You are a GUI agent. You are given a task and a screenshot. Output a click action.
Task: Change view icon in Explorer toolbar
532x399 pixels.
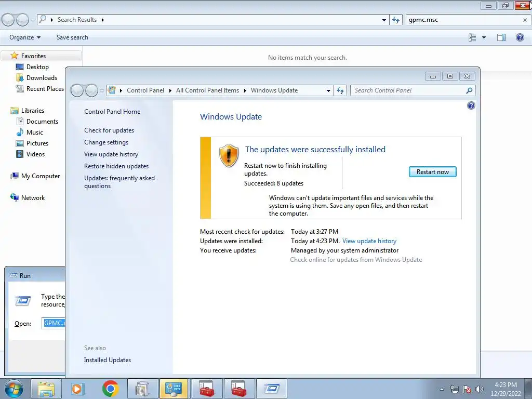tap(472, 37)
